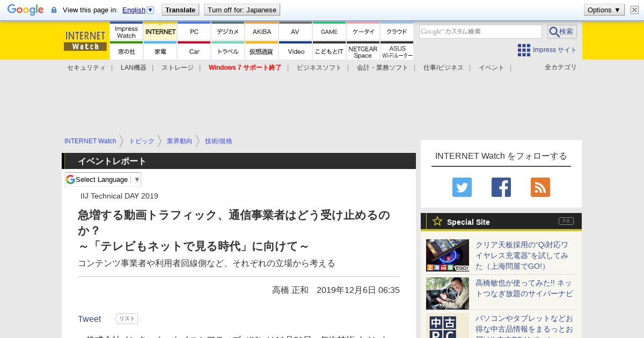Screen dimensions: 644x338
Task: Go to ストレージ category
Action: [x=178, y=68]
